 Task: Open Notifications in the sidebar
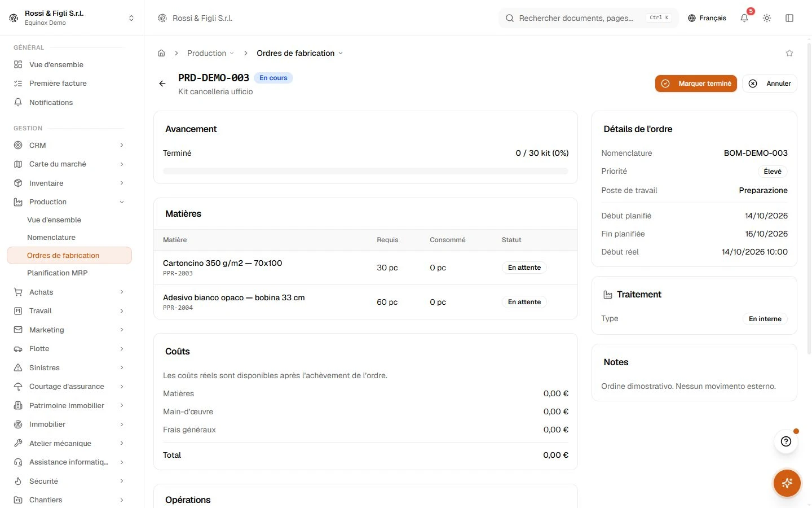69,102
